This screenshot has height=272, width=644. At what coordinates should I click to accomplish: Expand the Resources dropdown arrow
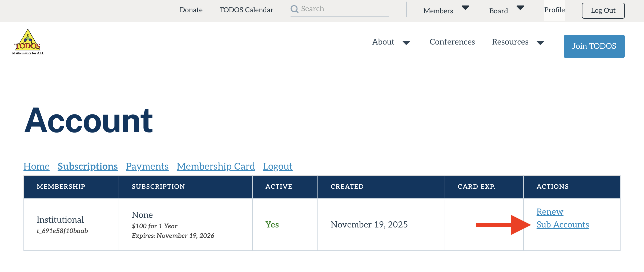coord(541,43)
